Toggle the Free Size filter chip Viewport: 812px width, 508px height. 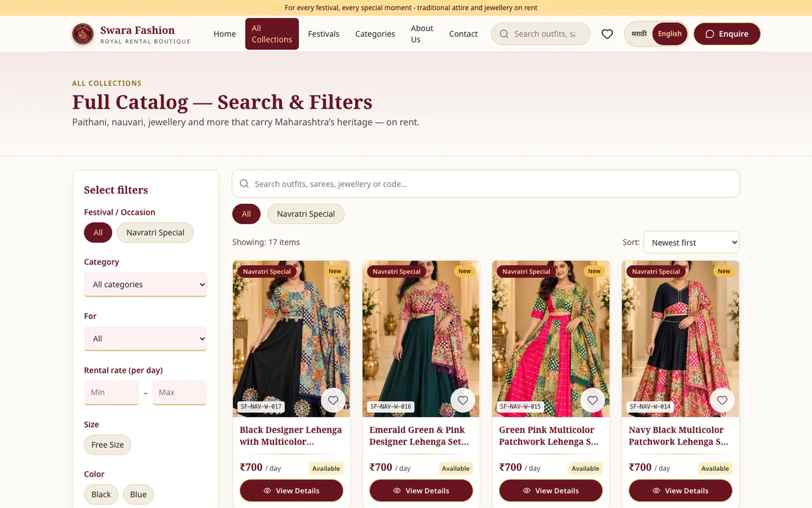pyautogui.click(x=108, y=444)
